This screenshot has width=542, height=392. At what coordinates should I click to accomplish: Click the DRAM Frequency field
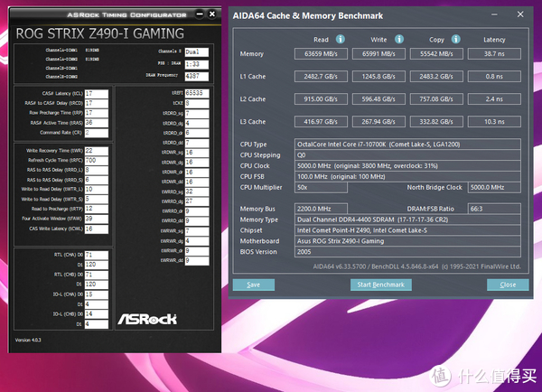pyautogui.click(x=197, y=76)
